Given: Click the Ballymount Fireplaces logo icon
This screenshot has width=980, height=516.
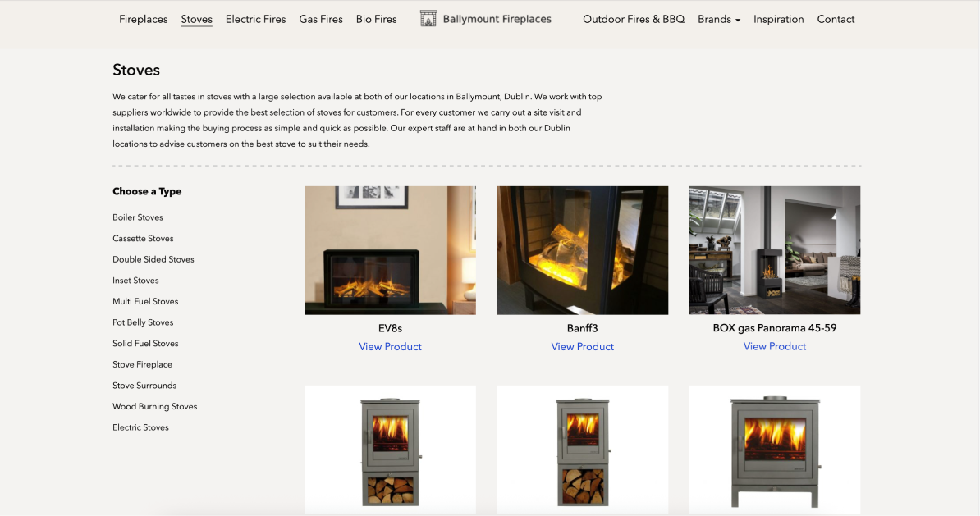Looking at the screenshot, I should click(428, 19).
